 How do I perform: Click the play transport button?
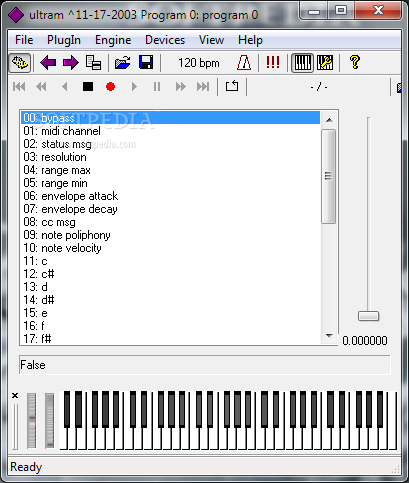134,87
